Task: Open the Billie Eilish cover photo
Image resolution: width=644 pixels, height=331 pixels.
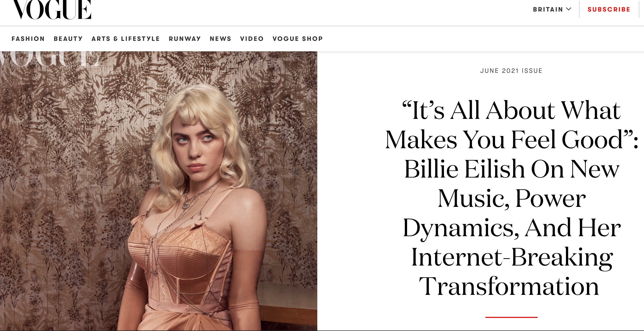Action: [x=159, y=191]
